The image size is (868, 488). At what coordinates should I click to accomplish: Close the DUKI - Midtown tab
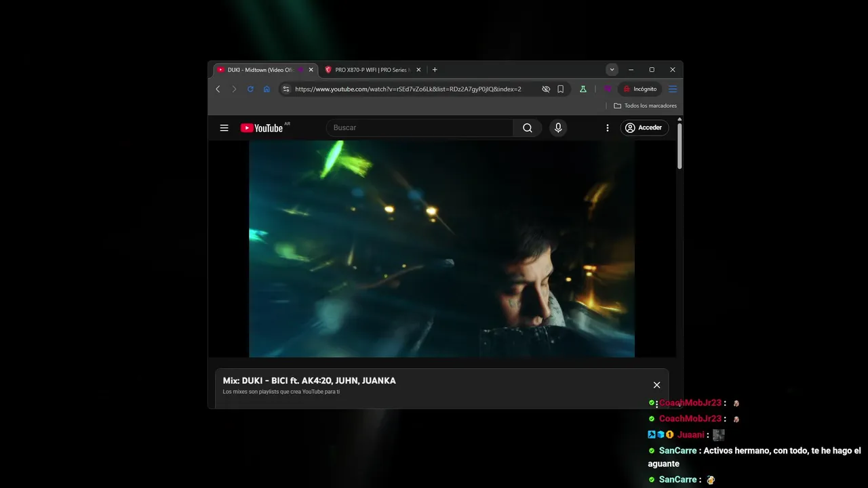point(311,70)
